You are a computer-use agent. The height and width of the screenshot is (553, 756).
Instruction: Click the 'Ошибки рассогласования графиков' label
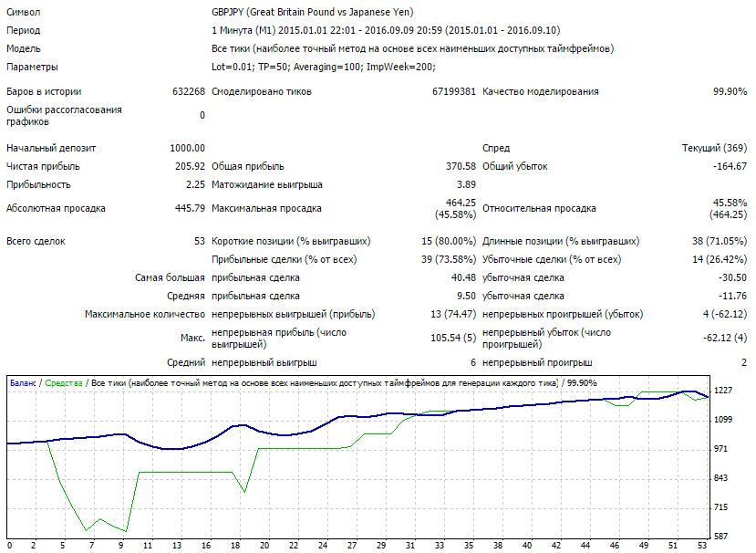(64, 116)
